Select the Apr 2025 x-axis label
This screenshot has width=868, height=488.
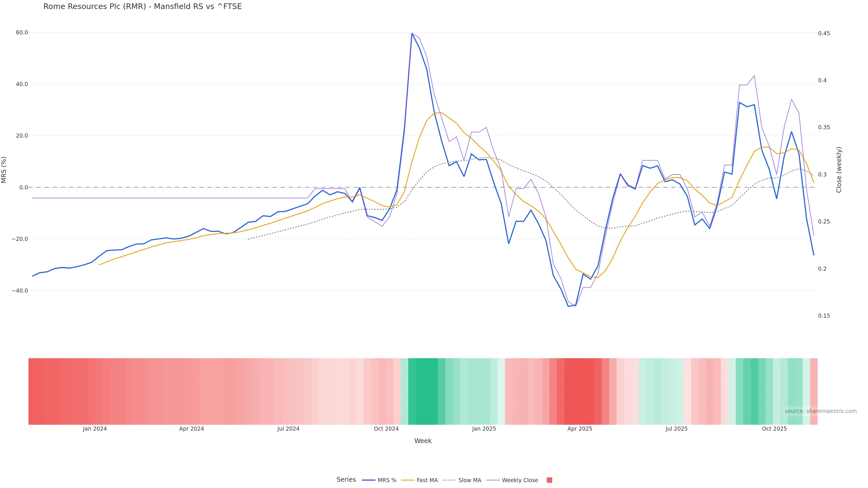tap(580, 429)
